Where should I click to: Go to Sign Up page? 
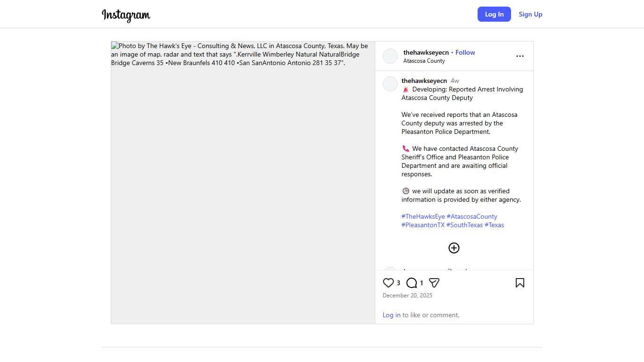coord(530,14)
